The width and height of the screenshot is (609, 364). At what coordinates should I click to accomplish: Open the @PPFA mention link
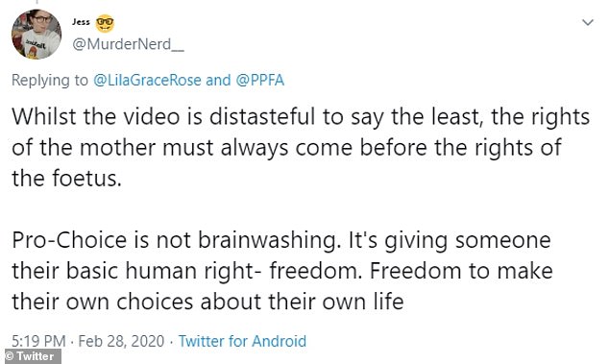tap(260, 81)
